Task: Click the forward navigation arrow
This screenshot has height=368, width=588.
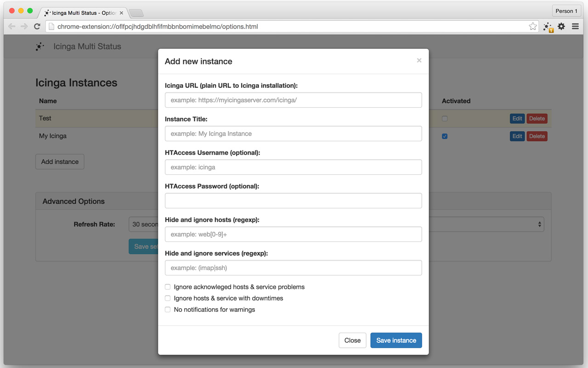Action: (25, 26)
